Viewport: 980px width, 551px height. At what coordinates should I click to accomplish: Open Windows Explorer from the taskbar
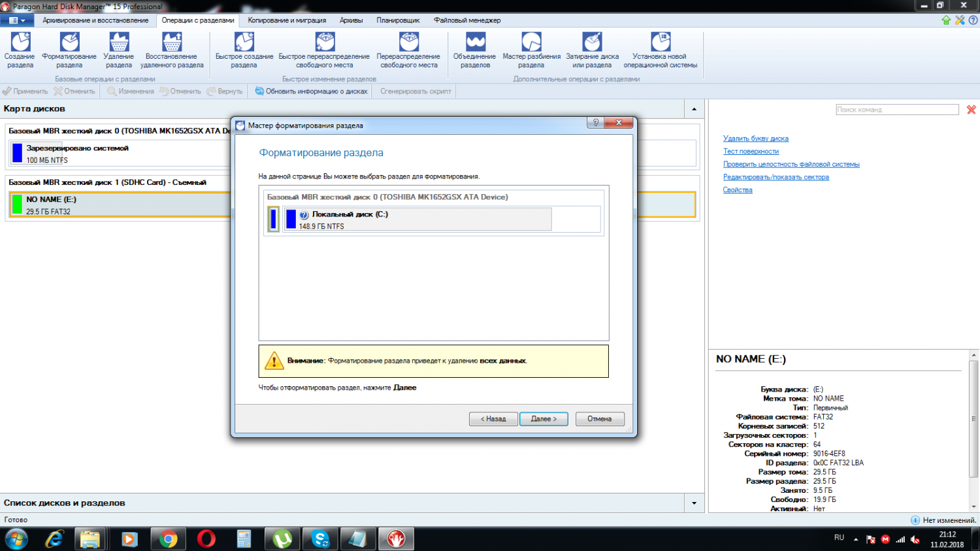(x=90, y=539)
